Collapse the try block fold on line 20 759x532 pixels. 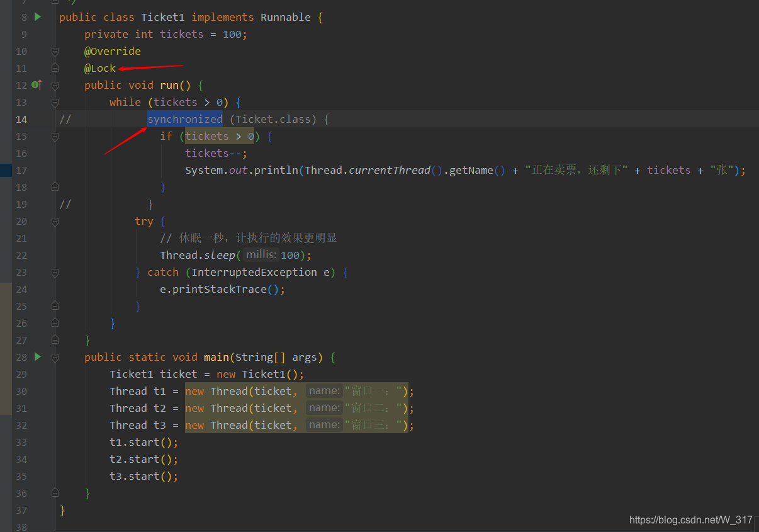pyautogui.click(x=55, y=221)
